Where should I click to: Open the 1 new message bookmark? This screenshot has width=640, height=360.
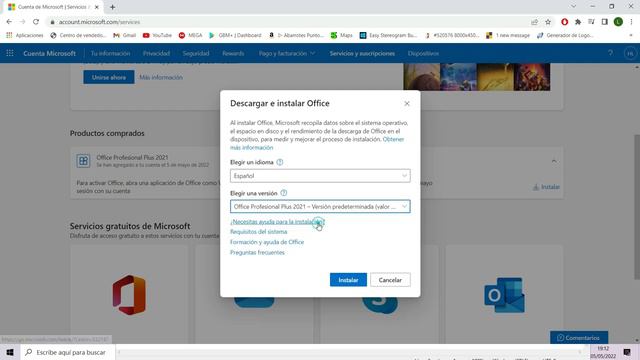click(508, 36)
